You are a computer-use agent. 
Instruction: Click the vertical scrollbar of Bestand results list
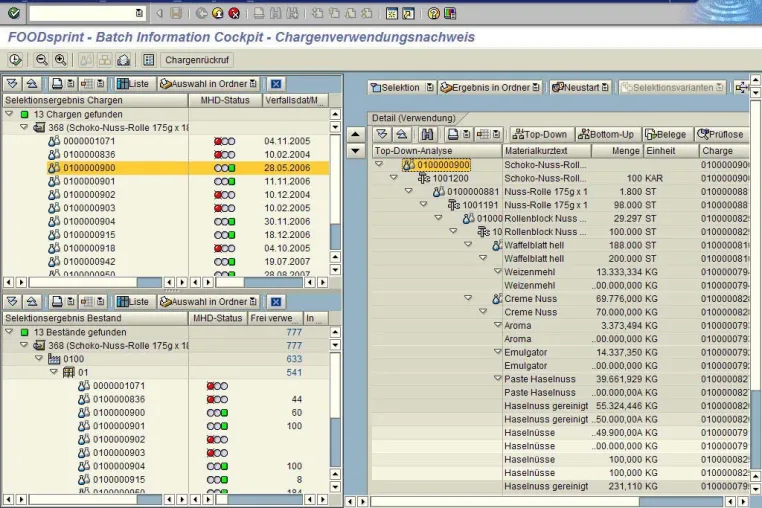335,410
